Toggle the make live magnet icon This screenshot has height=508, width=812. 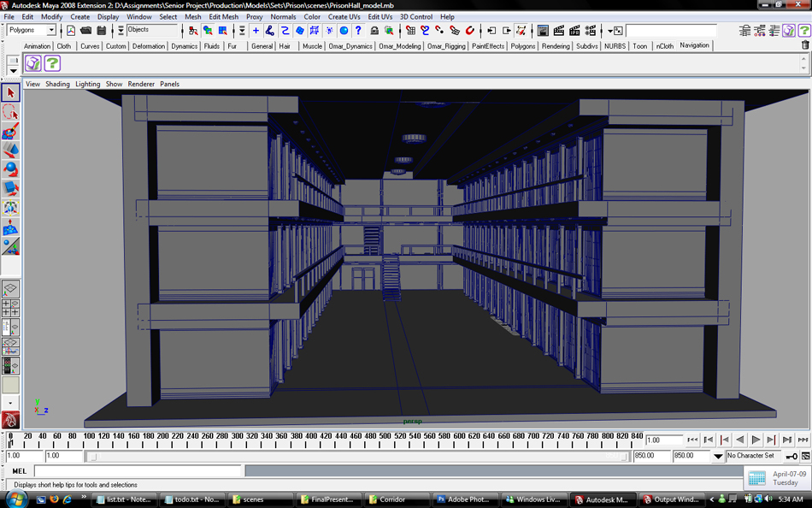point(470,31)
